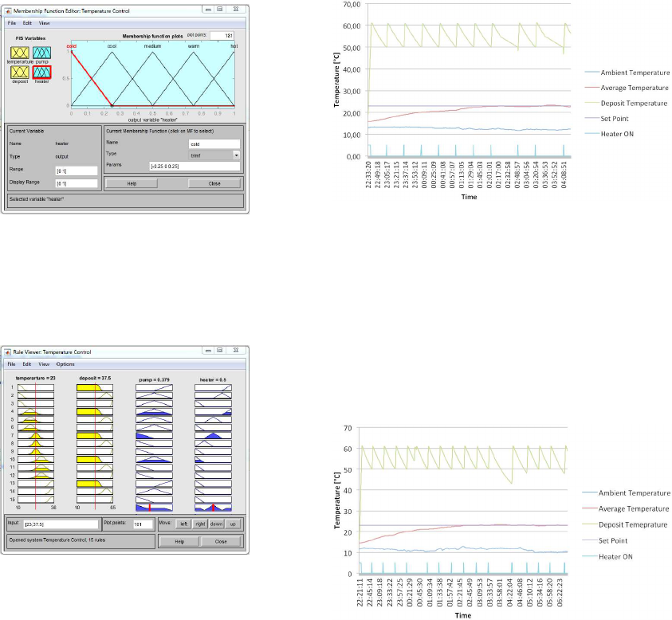This screenshot has height=620, width=672.
Task: Open File menu in Membership Function Editor
Action: (x=13, y=23)
